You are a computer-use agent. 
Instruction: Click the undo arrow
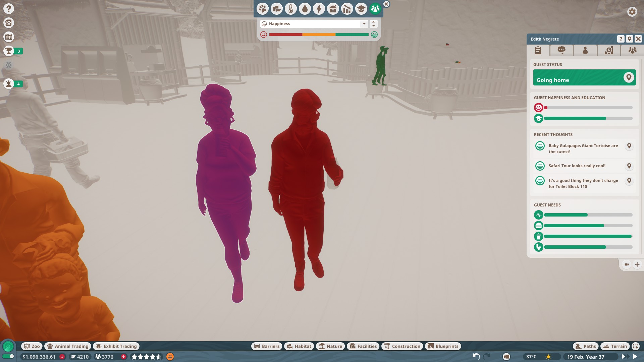click(x=476, y=357)
